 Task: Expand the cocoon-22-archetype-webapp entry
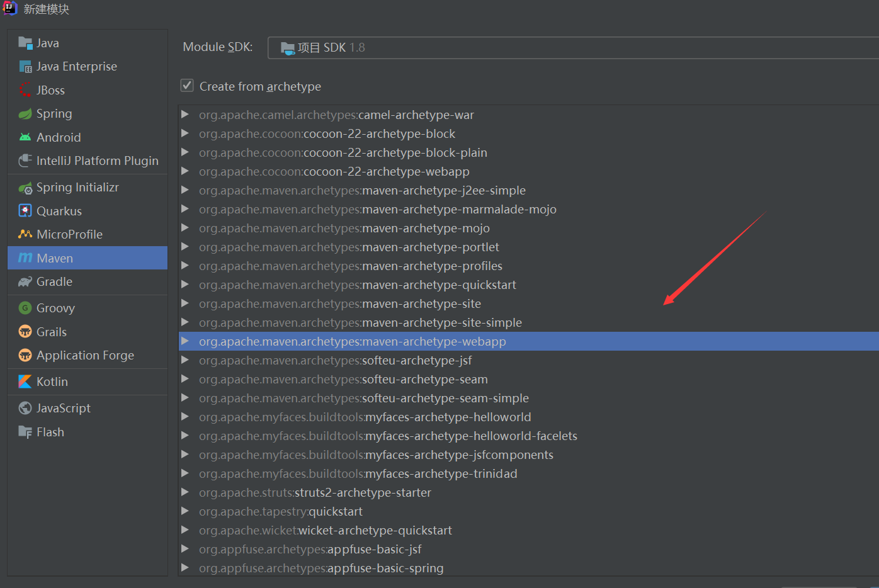click(184, 171)
